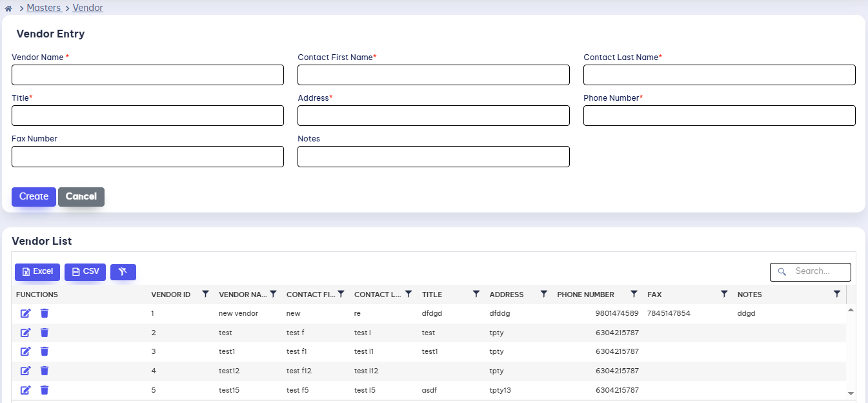The height and width of the screenshot is (403, 868).
Task: Click the home icon in breadcrumb
Action: point(8,8)
